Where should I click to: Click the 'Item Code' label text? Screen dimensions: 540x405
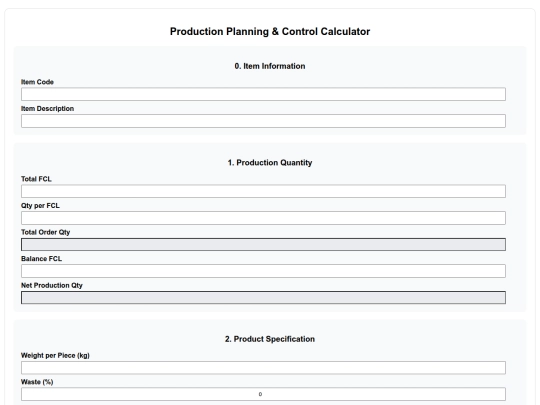coord(37,82)
